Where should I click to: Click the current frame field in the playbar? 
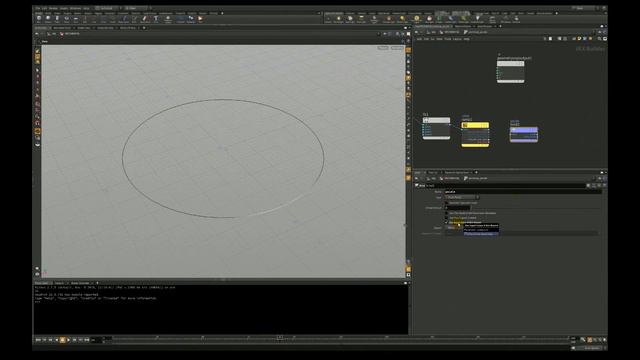96,340
